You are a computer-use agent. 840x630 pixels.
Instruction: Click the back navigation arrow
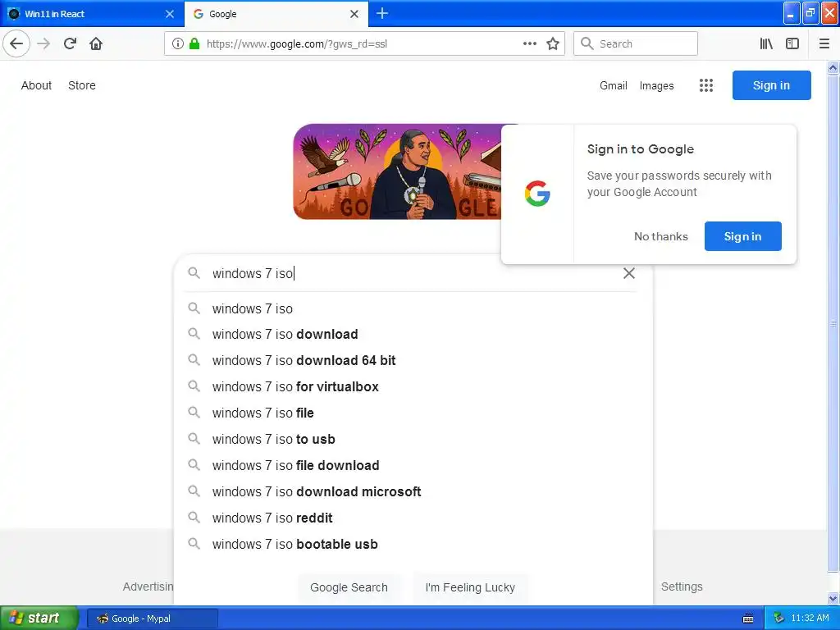pos(16,43)
